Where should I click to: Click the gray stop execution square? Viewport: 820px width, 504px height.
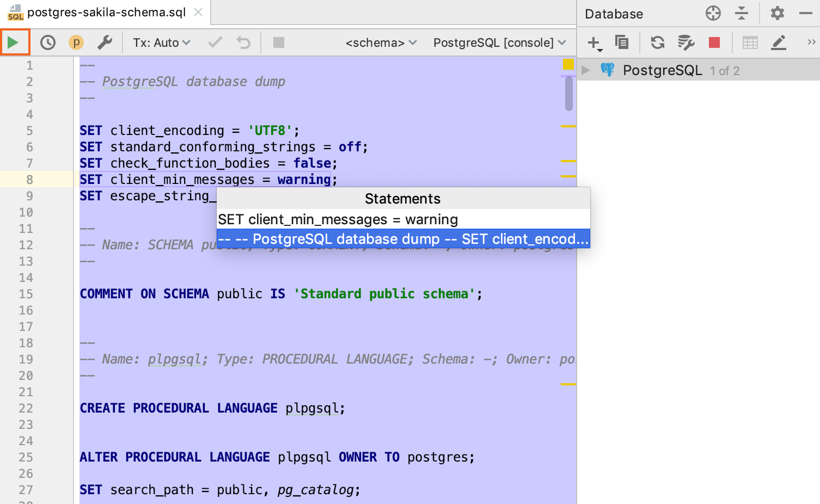tap(279, 42)
